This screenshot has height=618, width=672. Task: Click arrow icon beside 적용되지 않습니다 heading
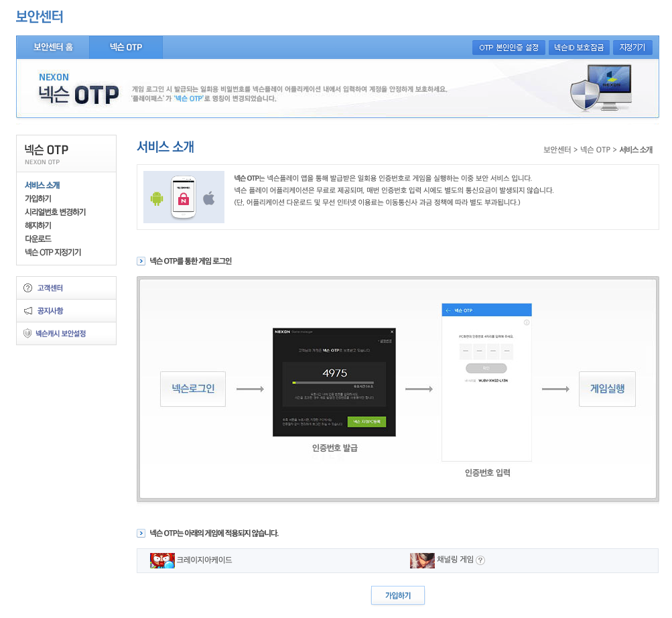pyautogui.click(x=141, y=533)
